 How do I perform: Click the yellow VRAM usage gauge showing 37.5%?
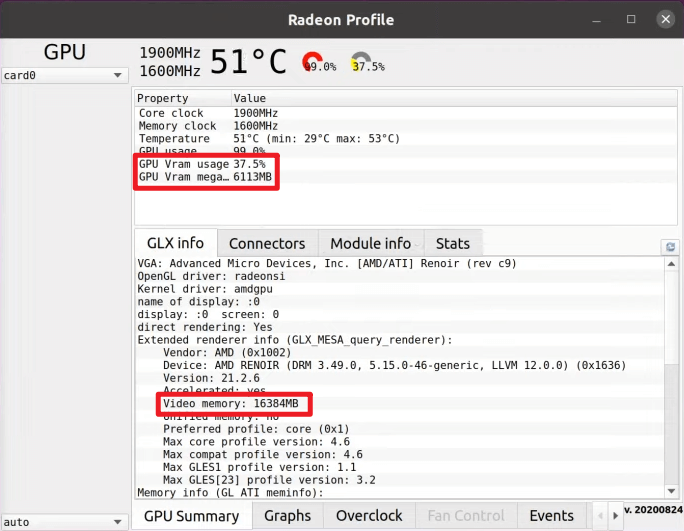coord(361,63)
